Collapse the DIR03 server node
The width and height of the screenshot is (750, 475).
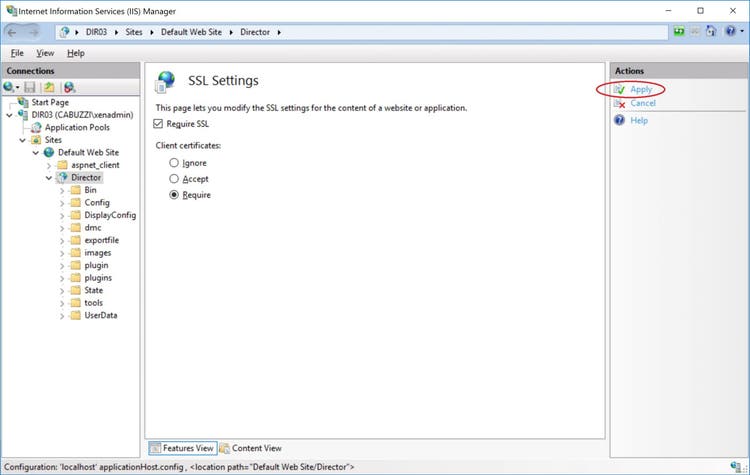pos(10,115)
